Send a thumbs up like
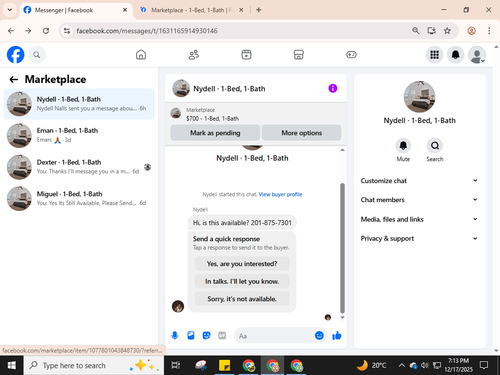500x375 pixels. (337, 335)
